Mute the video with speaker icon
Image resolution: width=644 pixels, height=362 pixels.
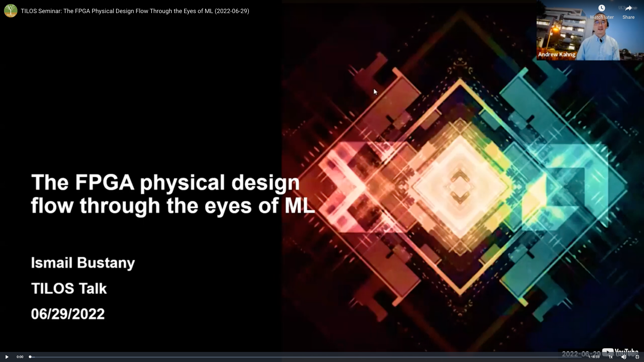pos(624,357)
